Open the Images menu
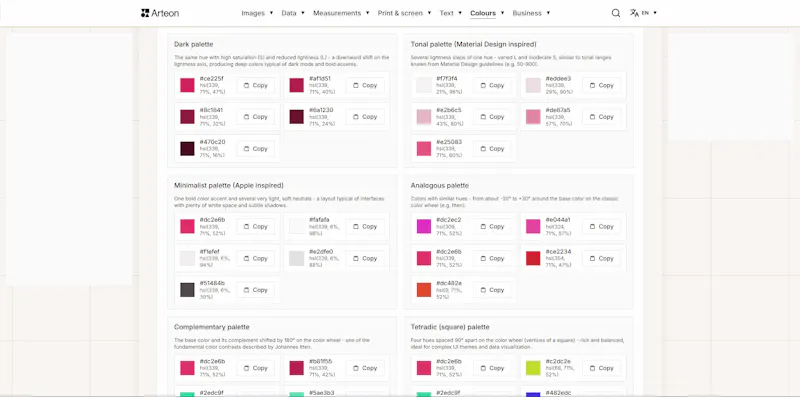This screenshot has width=800, height=397. coord(257,13)
